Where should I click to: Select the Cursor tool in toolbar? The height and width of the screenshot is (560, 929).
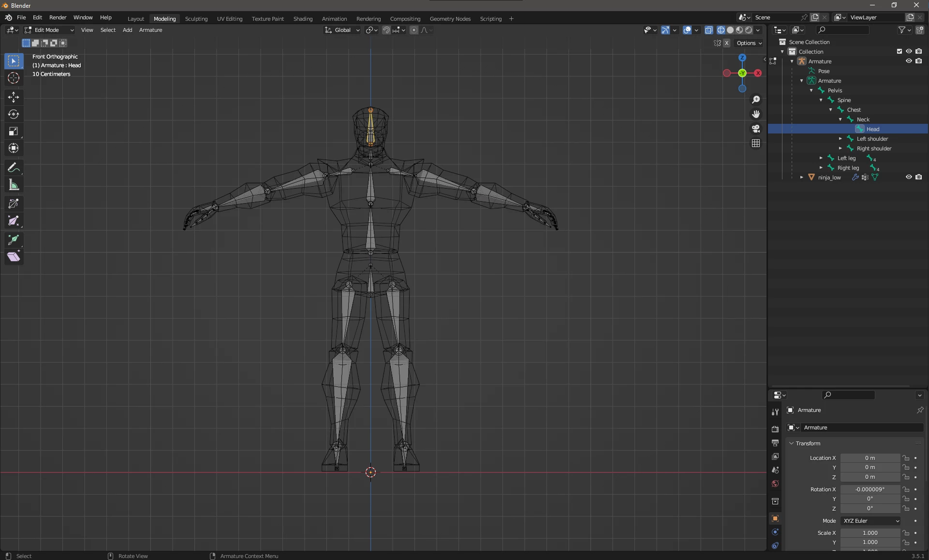[14, 78]
